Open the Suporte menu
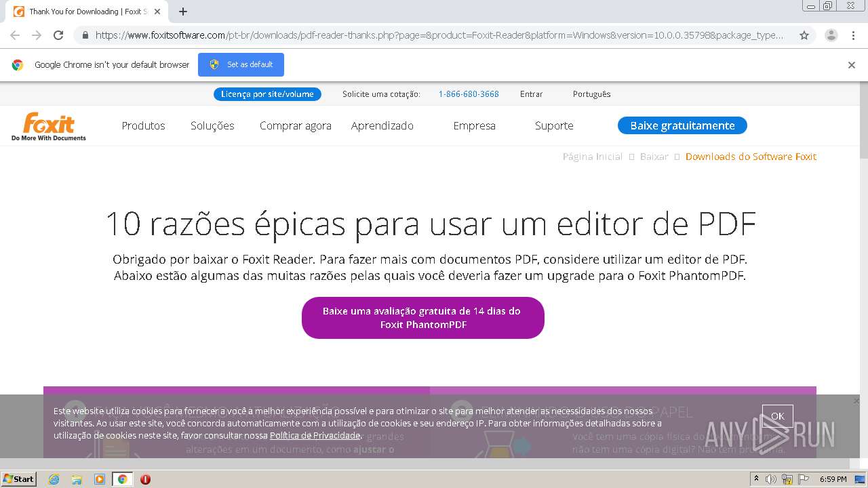Image resolution: width=868 pixels, height=488 pixels. [554, 125]
